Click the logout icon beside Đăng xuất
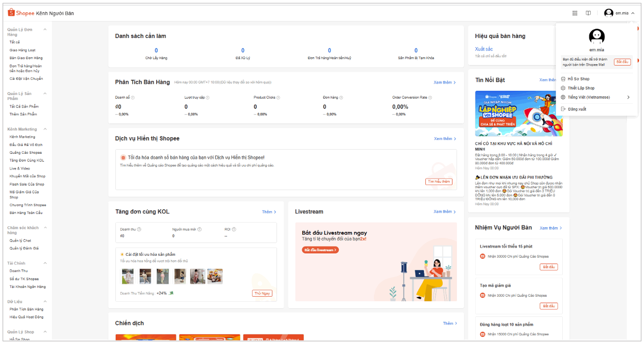Image resolution: width=644 pixels, height=344 pixels. pyautogui.click(x=564, y=109)
